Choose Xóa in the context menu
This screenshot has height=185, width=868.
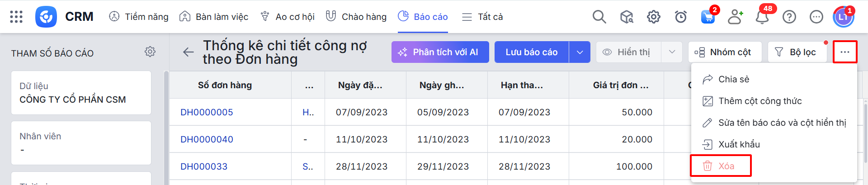click(726, 166)
